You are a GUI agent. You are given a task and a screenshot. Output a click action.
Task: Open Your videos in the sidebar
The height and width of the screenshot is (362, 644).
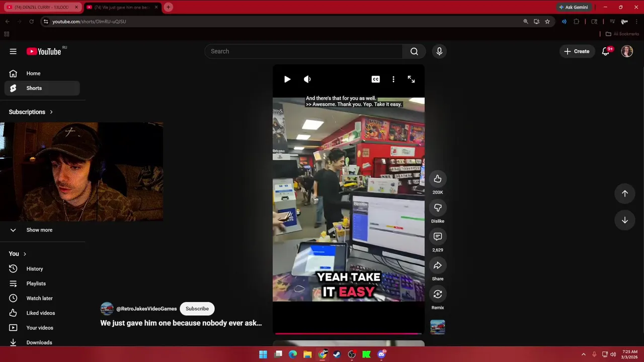(x=43, y=328)
